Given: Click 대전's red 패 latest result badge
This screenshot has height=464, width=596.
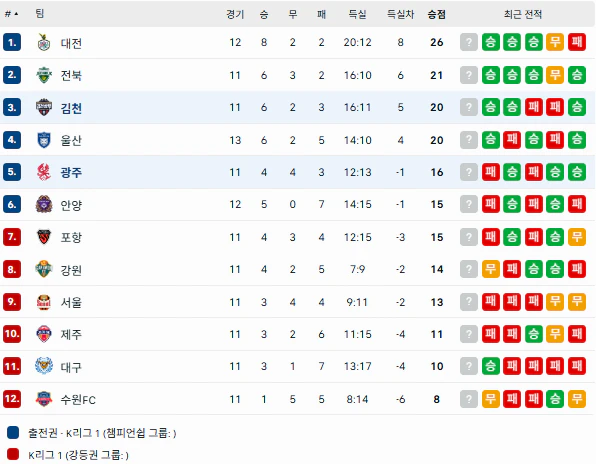Looking at the screenshot, I should pos(577,42).
